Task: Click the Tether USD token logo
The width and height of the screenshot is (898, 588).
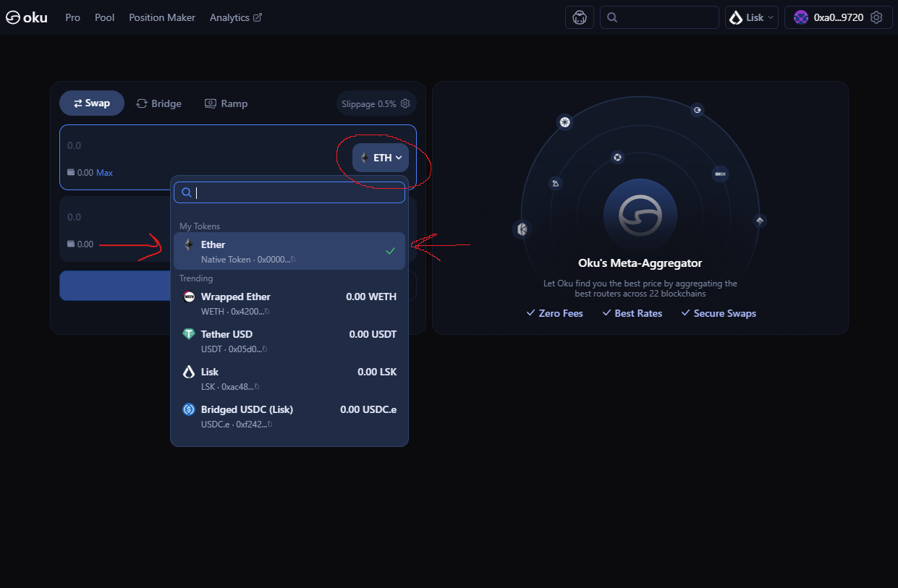Action: (x=189, y=334)
